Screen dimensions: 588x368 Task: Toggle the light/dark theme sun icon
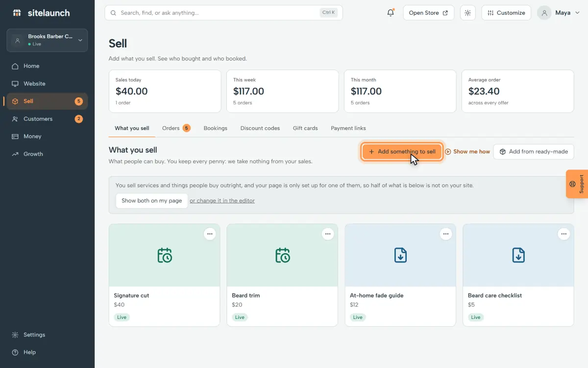(x=468, y=13)
